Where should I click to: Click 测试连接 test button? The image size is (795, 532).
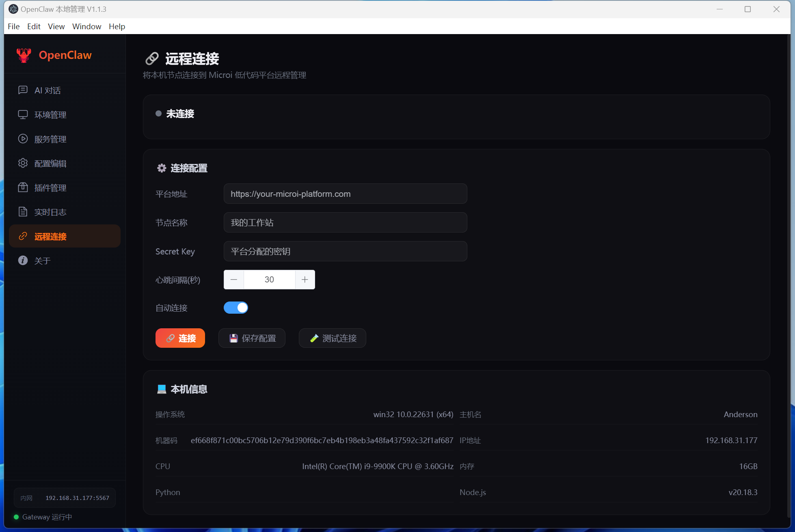[x=332, y=338]
